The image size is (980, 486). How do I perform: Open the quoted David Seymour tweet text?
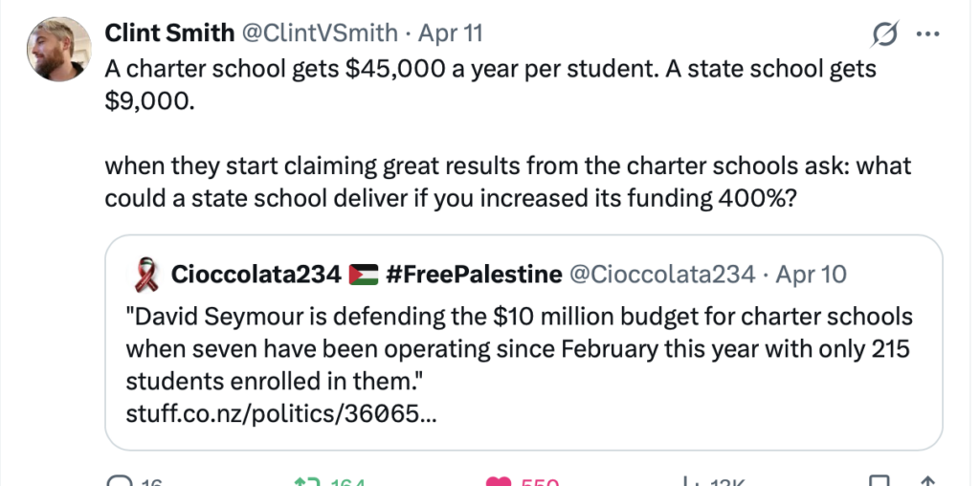517,348
